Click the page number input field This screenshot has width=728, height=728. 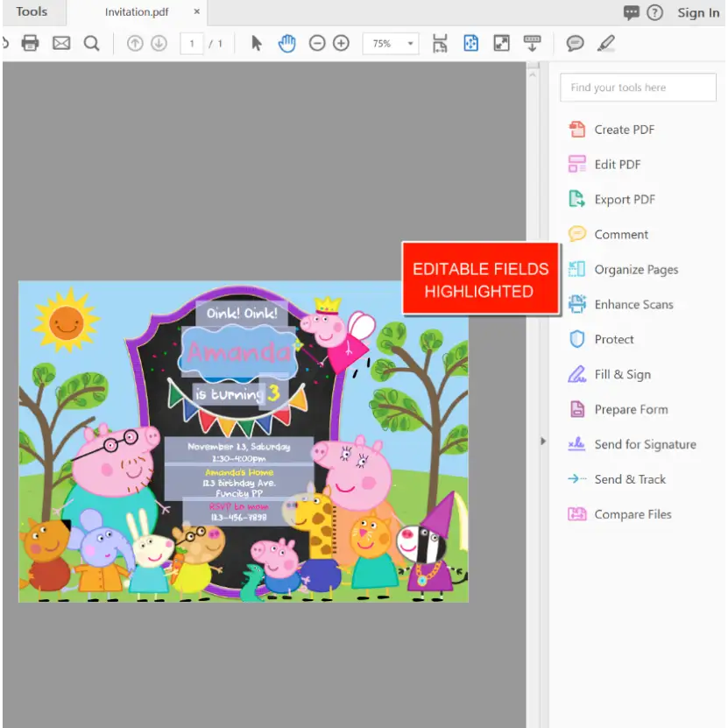click(191, 42)
